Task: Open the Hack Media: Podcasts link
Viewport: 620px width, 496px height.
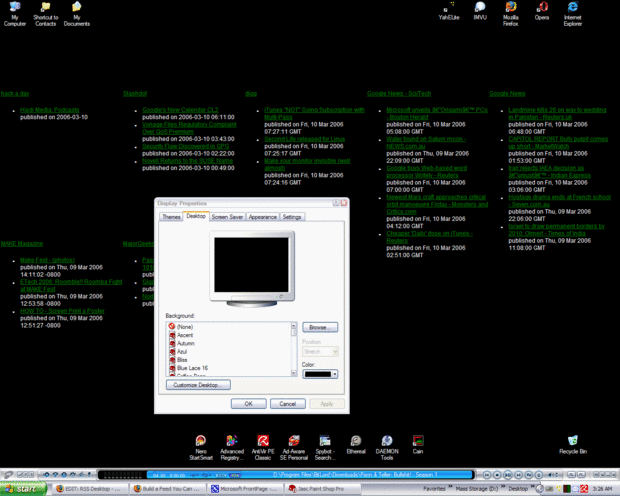Action: point(49,110)
